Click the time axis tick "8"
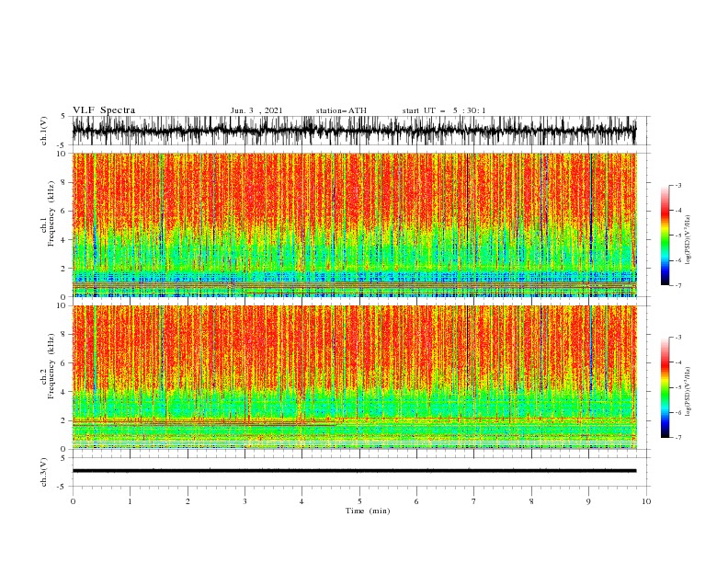 point(531,501)
